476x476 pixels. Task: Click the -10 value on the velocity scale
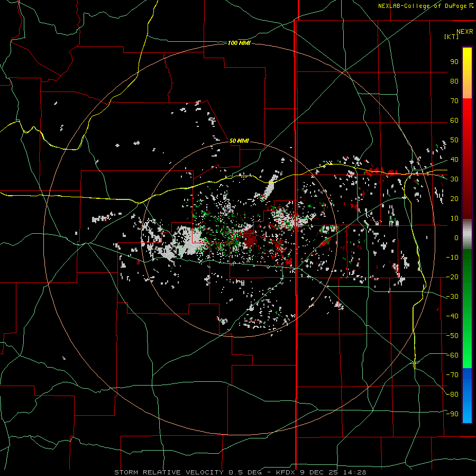[x=452, y=258]
